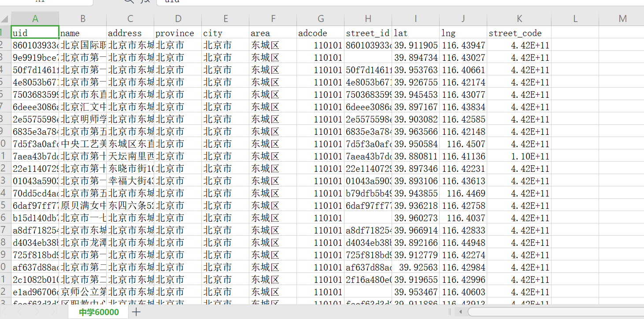Click the "street_code" header cell
644x319 pixels.
tap(519, 33)
